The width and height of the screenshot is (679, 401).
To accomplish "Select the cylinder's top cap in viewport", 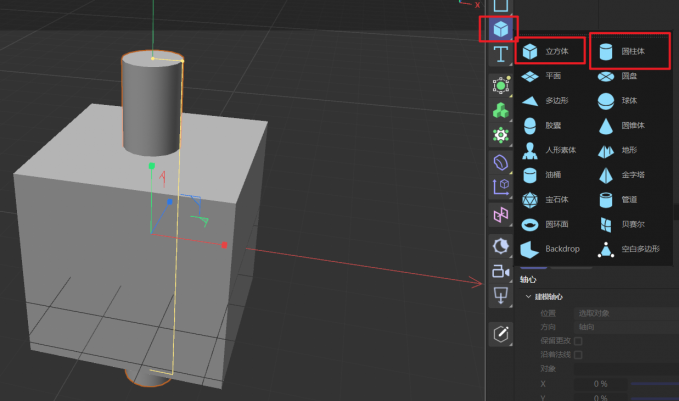I will 152,58.
